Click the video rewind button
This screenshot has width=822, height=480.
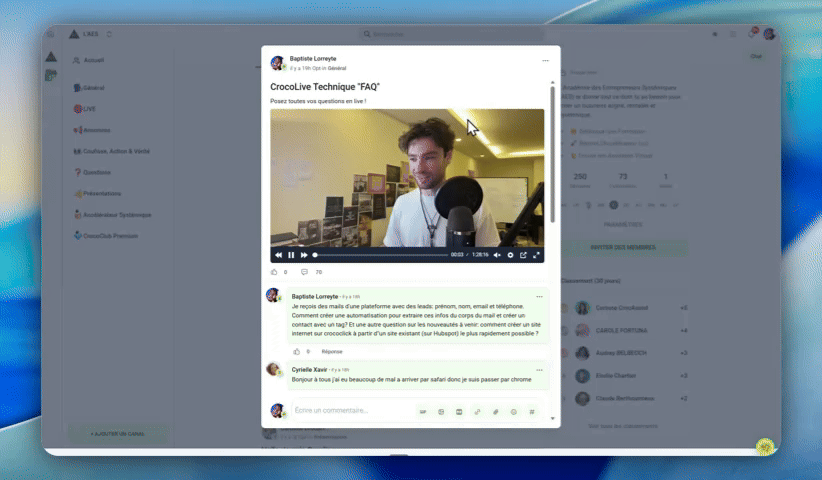tap(278, 255)
